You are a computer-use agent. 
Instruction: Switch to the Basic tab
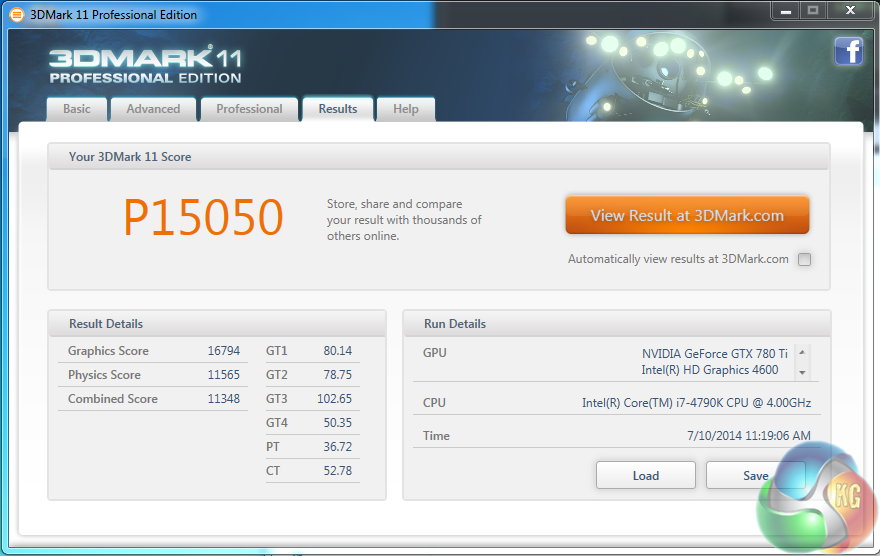click(x=76, y=109)
